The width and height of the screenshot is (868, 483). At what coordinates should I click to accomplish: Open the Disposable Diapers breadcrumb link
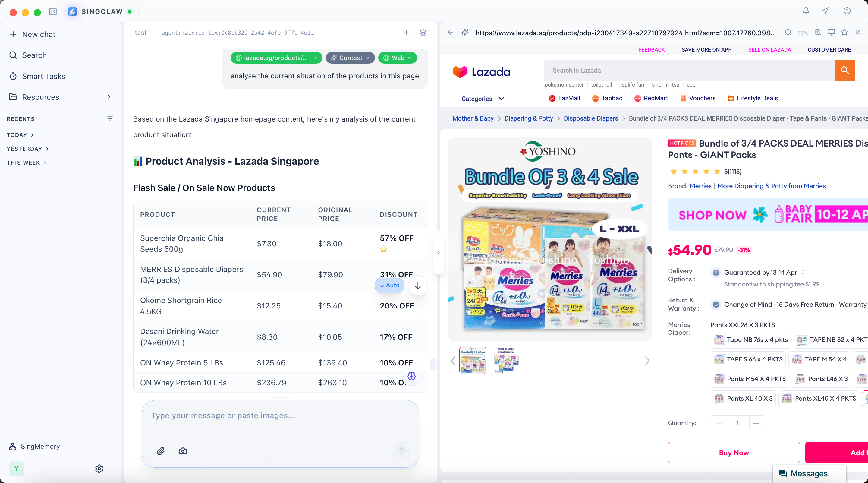coord(591,118)
